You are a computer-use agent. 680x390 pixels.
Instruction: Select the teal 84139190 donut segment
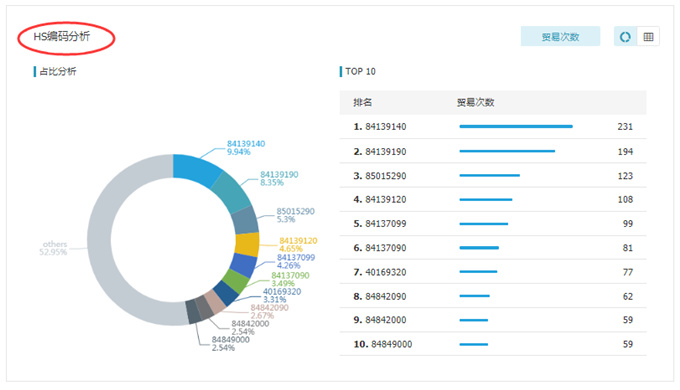click(232, 191)
